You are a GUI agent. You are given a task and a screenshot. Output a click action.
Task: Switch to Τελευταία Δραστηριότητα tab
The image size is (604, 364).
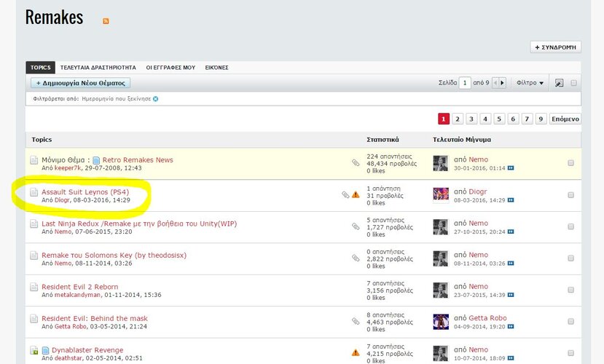(x=98, y=67)
